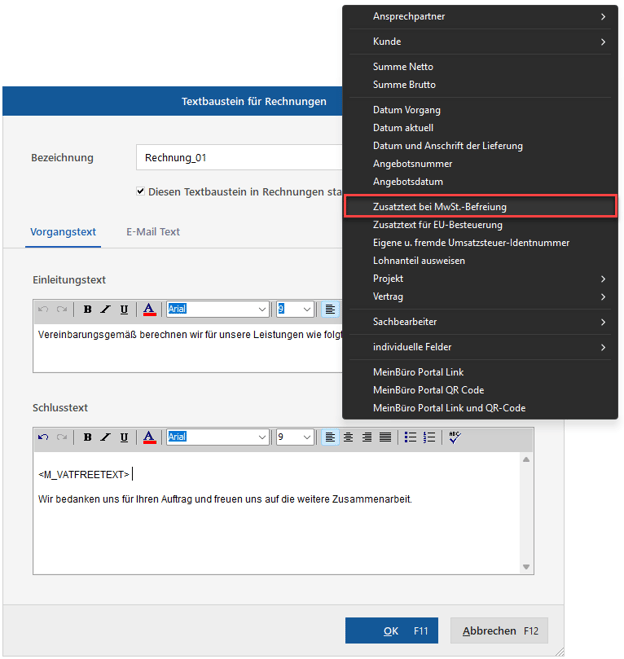The height and width of the screenshot is (659, 624).
Task: Apply justified alignment in Schlusstext toolbar
Action: [x=385, y=437]
